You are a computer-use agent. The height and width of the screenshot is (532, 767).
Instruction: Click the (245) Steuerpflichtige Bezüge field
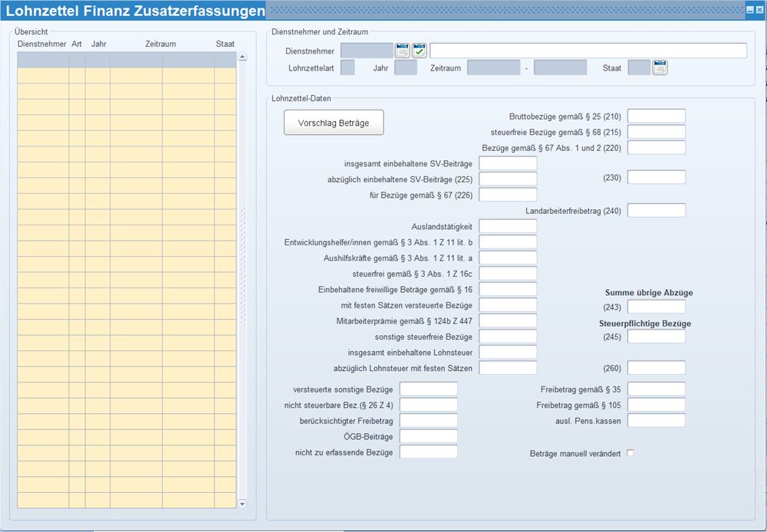[x=657, y=337]
